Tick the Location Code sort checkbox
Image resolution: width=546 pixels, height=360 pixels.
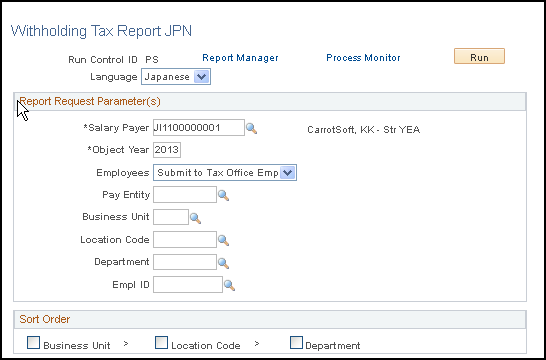click(x=161, y=343)
